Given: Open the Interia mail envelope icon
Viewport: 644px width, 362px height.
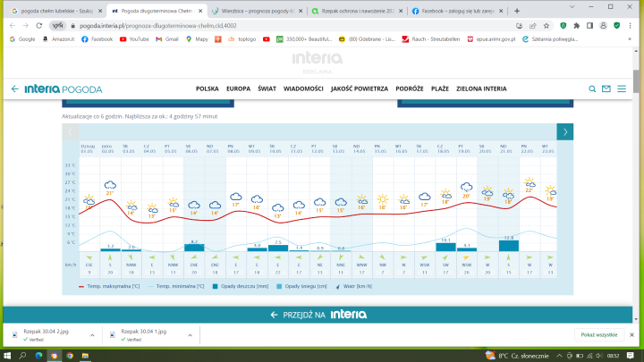Looking at the screenshot, I should coord(606,89).
